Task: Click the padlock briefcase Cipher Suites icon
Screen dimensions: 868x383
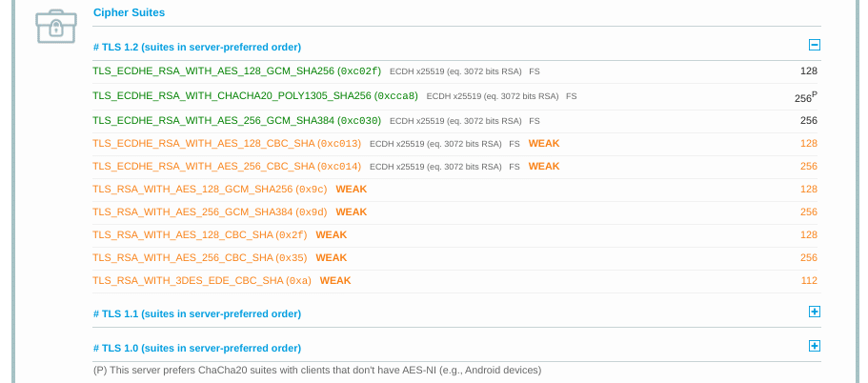Action: 55,26
